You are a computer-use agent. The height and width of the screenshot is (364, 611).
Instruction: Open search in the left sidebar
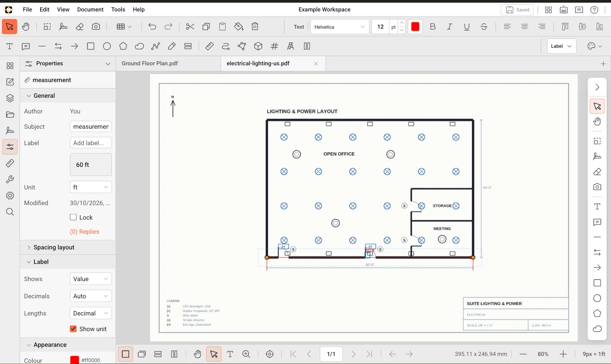10,212
